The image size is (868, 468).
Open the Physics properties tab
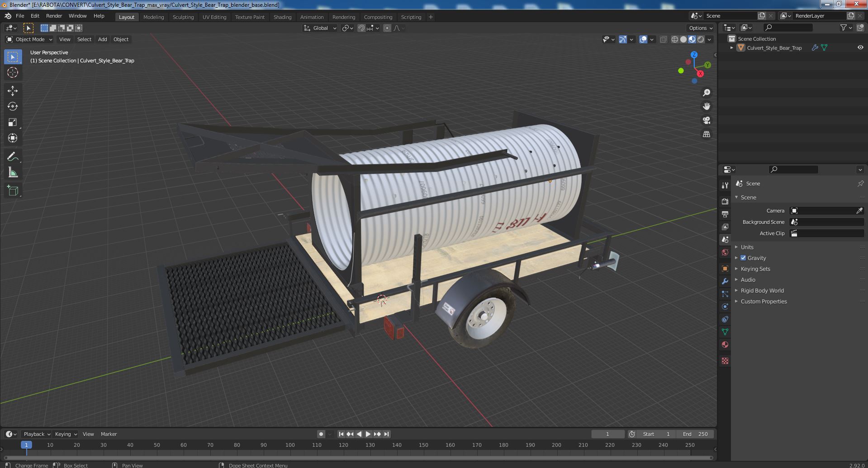click(725, 307)
